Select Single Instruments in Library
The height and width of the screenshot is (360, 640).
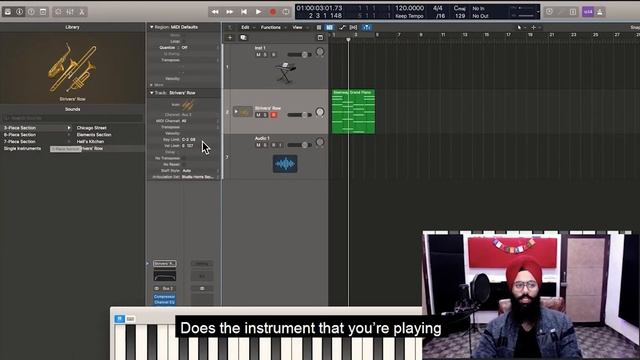(x=22, y=149)
